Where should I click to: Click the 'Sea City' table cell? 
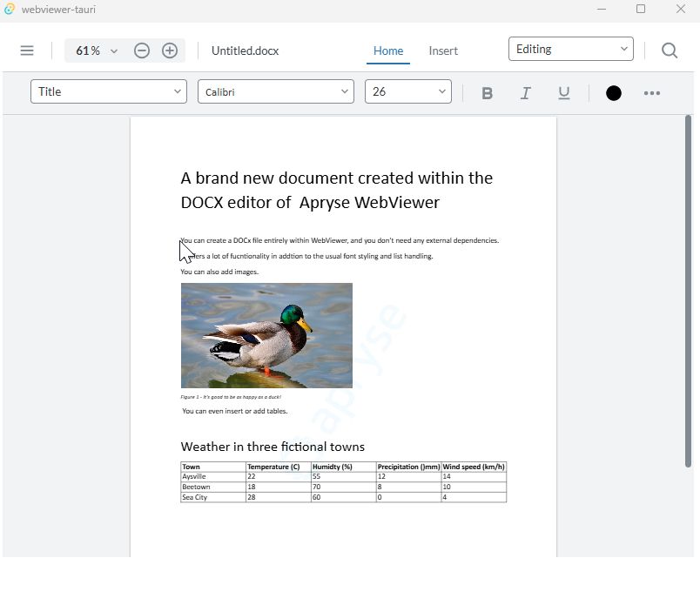coord(213,497)
